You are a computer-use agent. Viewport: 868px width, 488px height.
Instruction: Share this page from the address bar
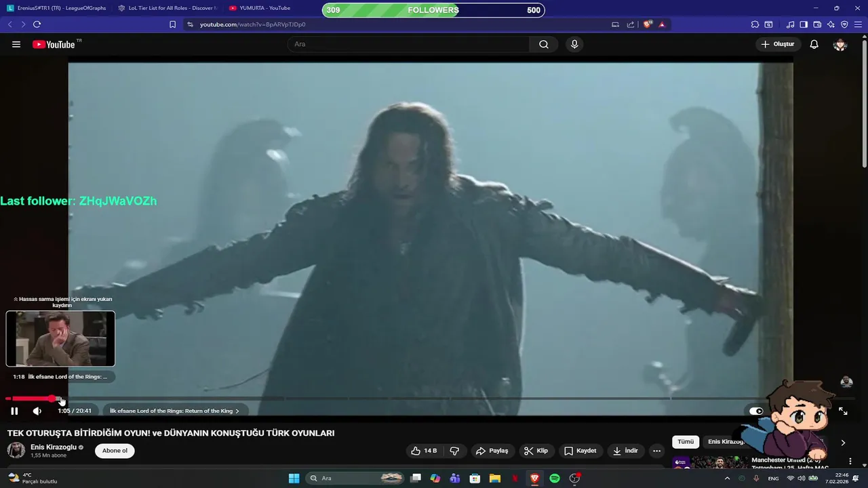(x=631, y=24)
